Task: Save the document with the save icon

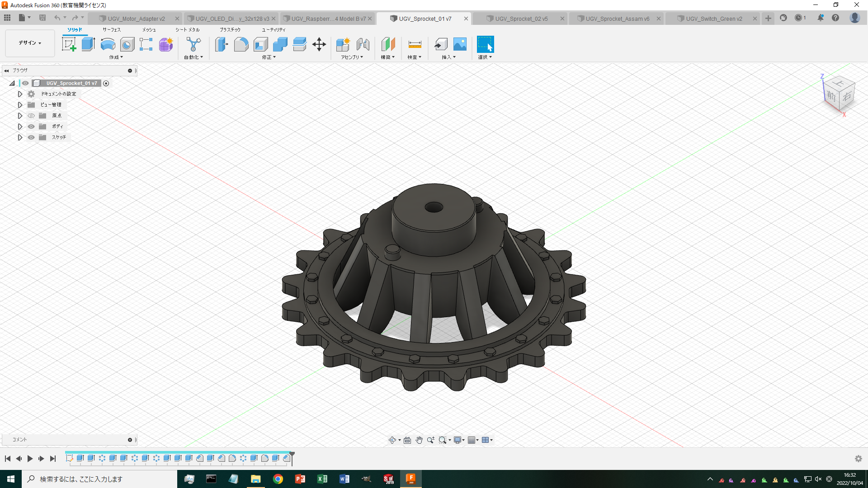Action: tap(42, 18)
